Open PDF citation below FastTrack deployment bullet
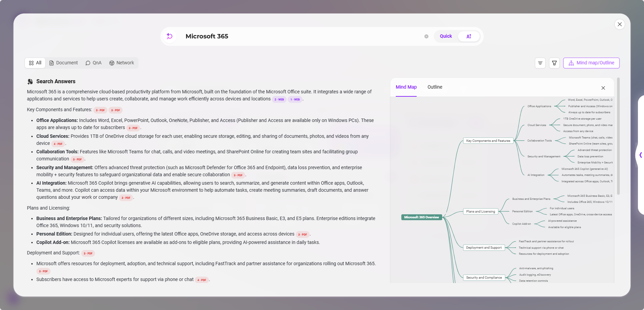Image resolution: width=644 pixels, height=310 pixels. coord(43,271)
